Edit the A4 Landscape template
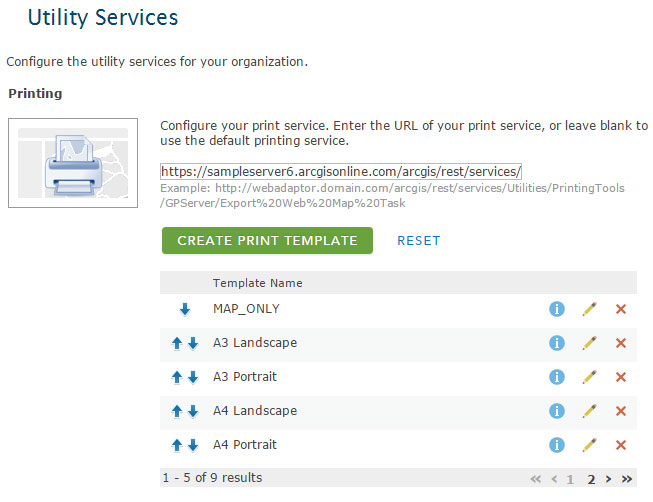This screenshot has height=502, width=653. click(589, 412)
